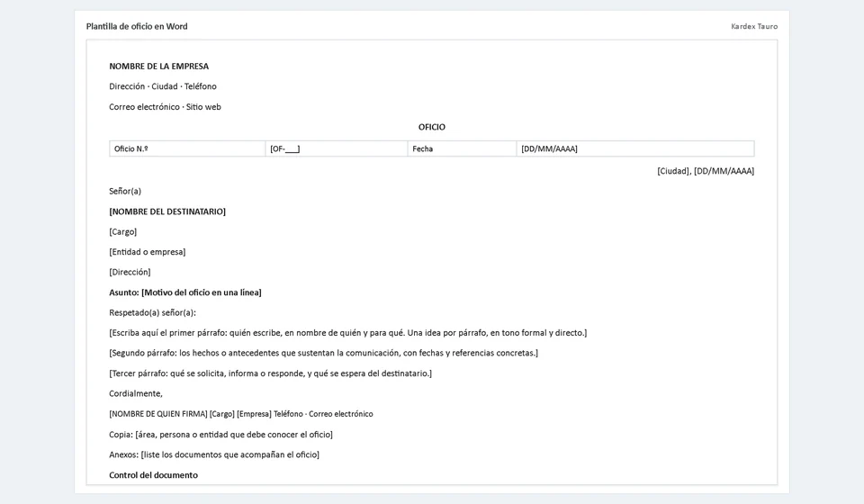The image size is (864, 504).
Task: Click the '[Segundo párrafo: los hechos...' line
Action: 323,353
